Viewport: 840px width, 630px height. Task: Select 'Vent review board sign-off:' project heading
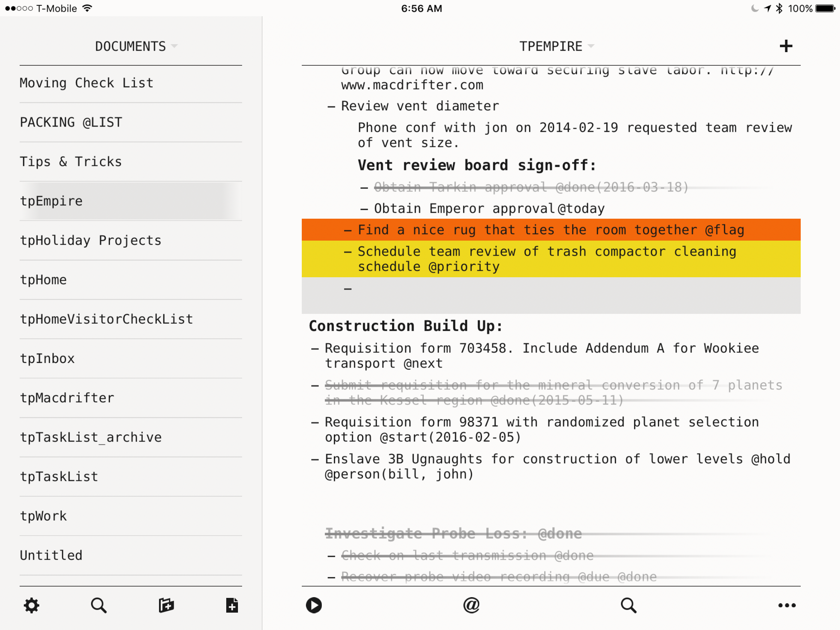477,165
